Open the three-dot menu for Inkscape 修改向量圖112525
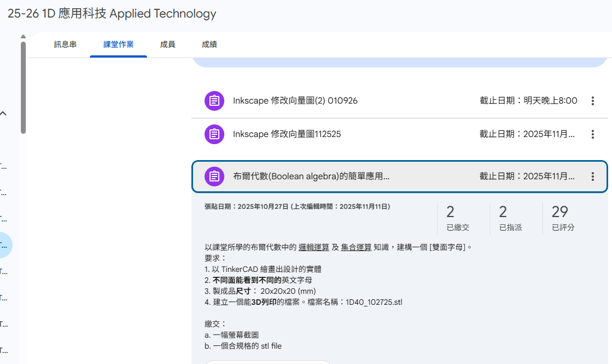612x364 pixels. click(592, 134)
